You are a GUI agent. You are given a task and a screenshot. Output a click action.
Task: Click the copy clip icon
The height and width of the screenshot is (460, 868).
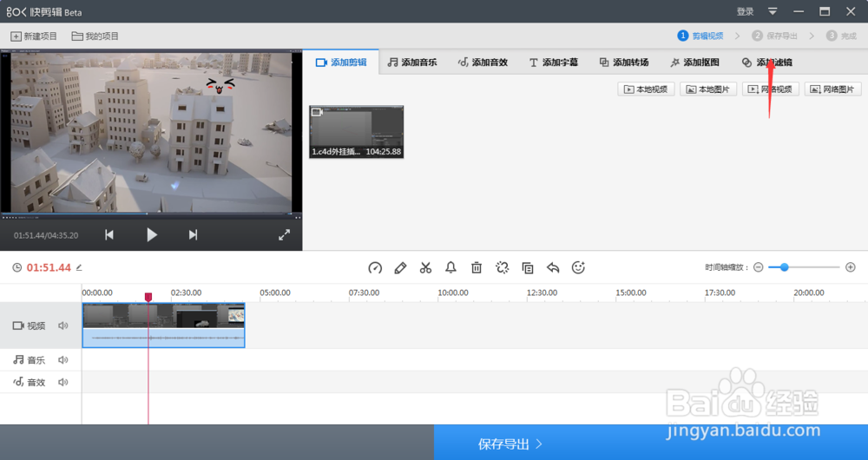pos(528,268)
